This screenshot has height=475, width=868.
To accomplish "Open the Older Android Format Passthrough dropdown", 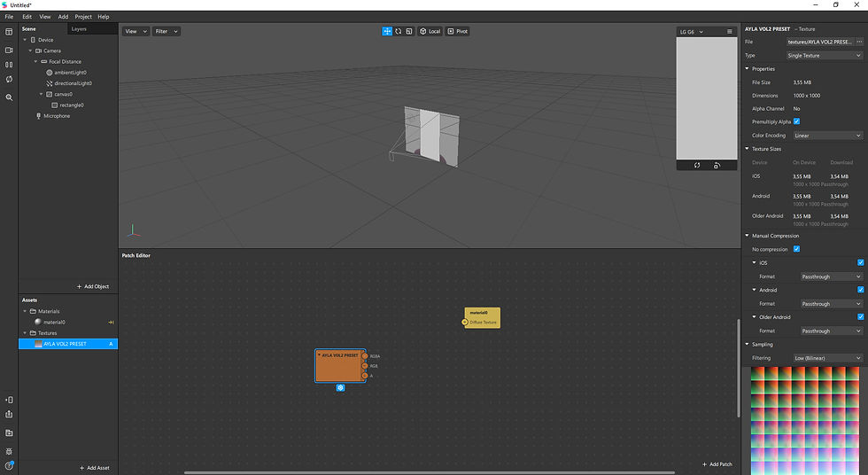I will pos(832,331).
